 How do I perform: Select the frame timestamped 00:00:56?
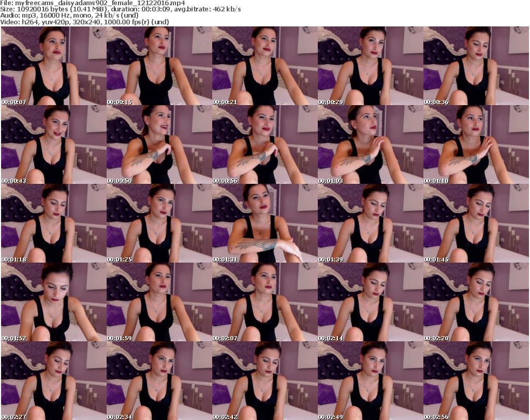[264, 144]
